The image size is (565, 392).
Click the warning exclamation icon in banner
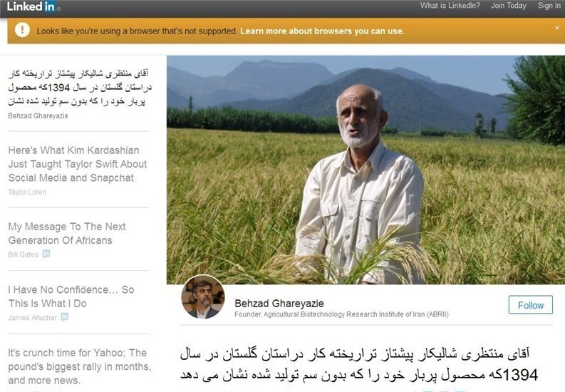22,30
